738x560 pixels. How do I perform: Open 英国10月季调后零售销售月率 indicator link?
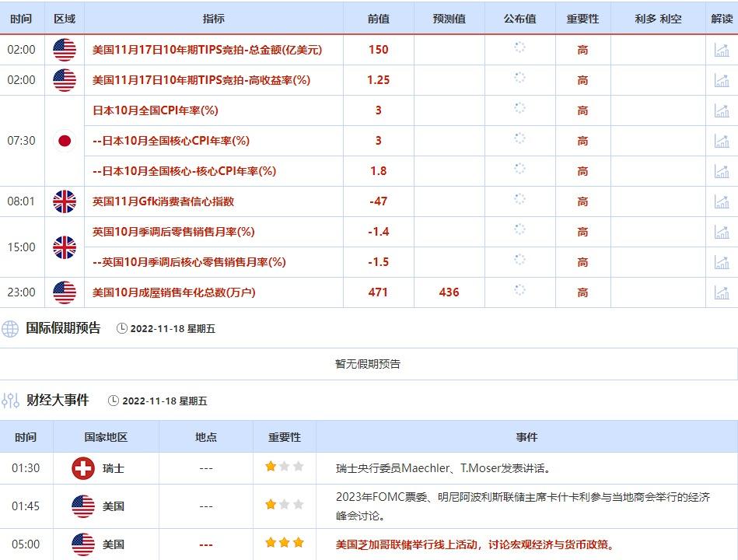[173, 232]
